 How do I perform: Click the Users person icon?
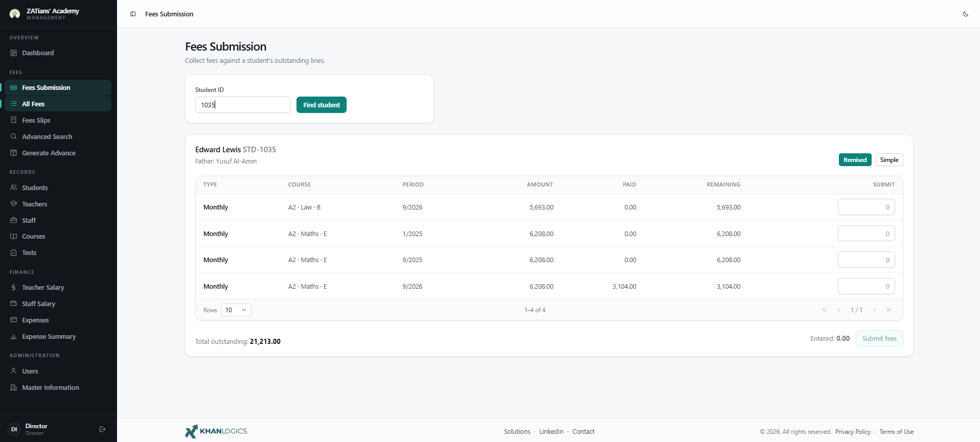pyautogui.click(x=14, y=371)
